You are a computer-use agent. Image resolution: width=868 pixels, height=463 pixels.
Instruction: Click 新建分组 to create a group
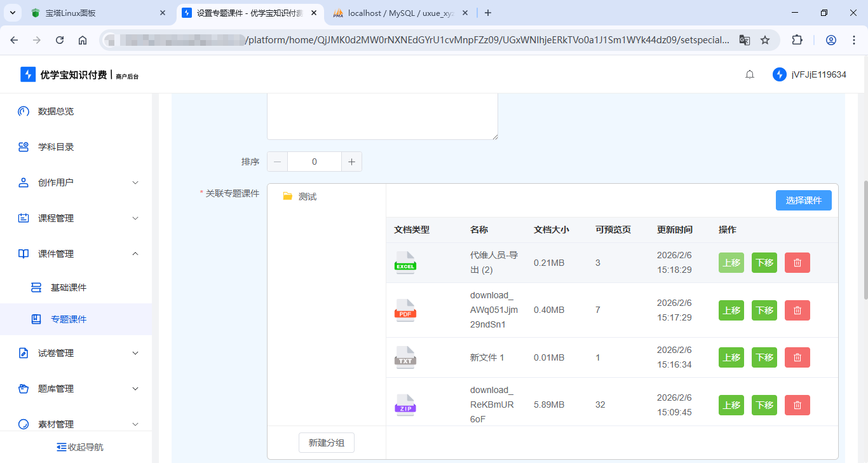click(x=326, y=443)
